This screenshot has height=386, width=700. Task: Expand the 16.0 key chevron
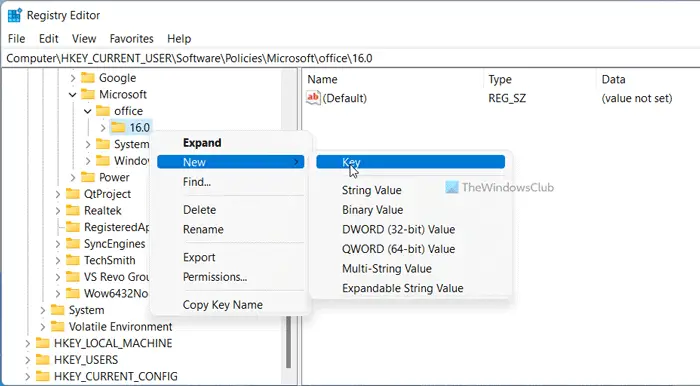(103, 128)
